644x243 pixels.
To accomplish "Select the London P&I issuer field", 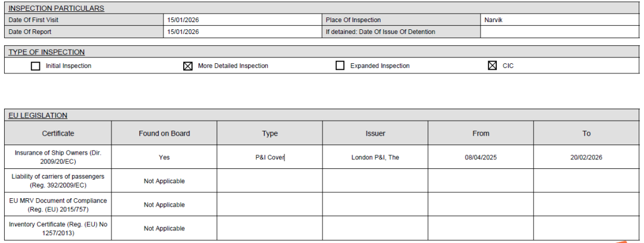I will [x=375, y=157].
